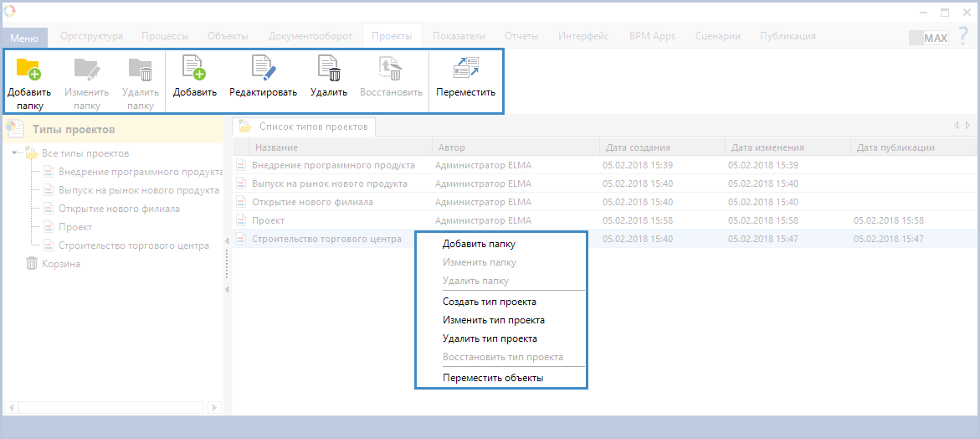
Task: Select the Проекты tab
Action: coord(392,36)
